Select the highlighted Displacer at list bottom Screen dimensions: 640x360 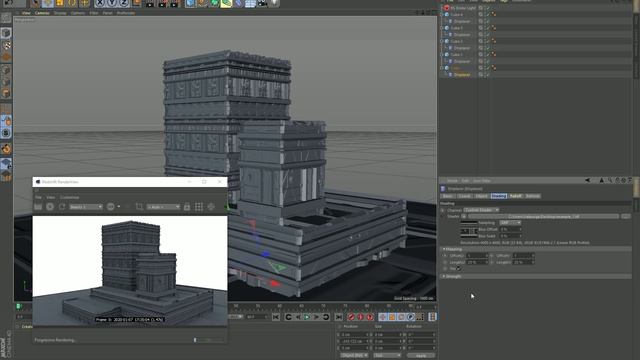(x=462, y=75)
